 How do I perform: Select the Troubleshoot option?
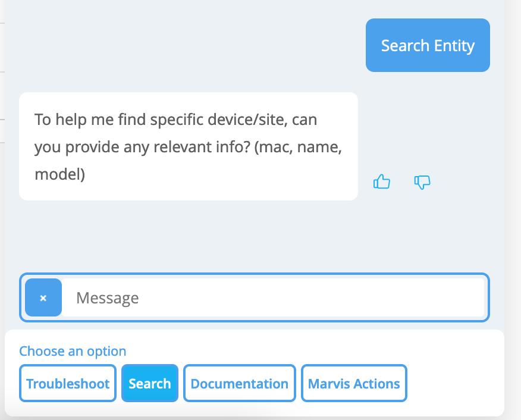[x=68, y=384]
